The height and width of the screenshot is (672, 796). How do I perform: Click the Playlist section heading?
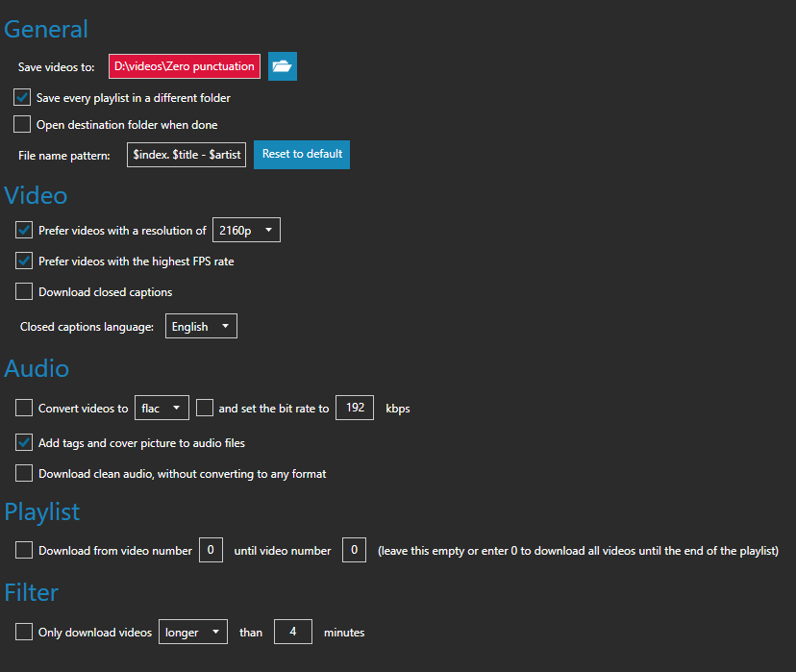click(42, 512)
